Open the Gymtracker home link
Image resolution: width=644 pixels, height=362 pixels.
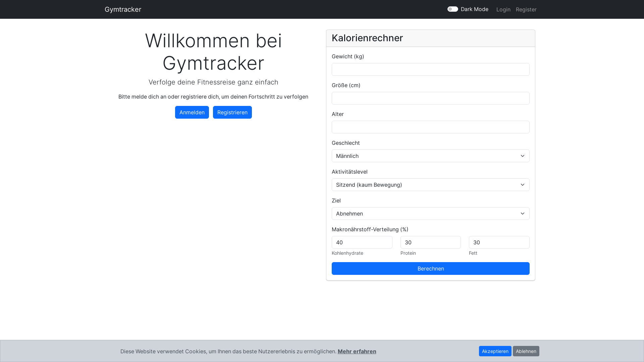pos(123,9)
